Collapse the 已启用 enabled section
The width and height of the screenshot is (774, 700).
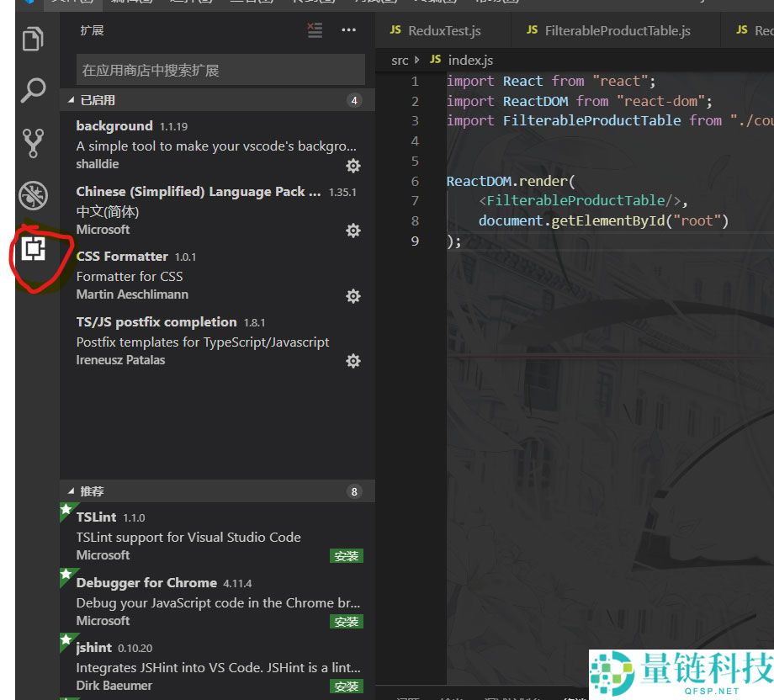71,100
